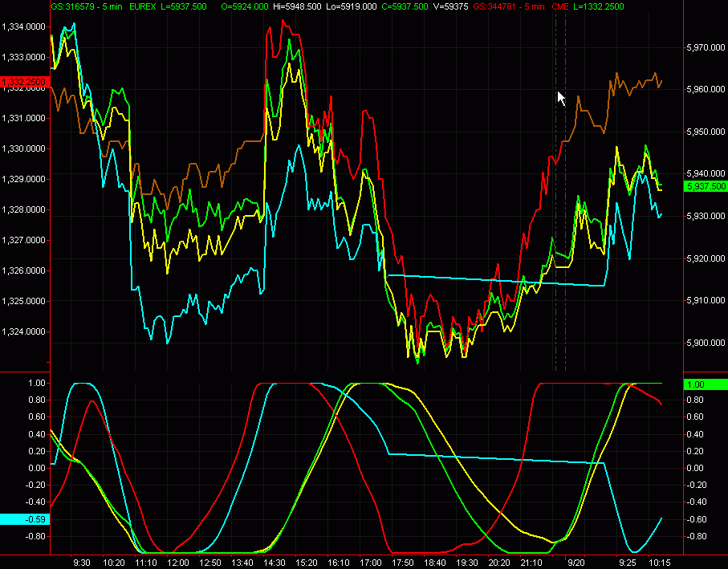The image size is (728, 569).
Task: Select the red CME exchange label
Action: pos(560,6)
